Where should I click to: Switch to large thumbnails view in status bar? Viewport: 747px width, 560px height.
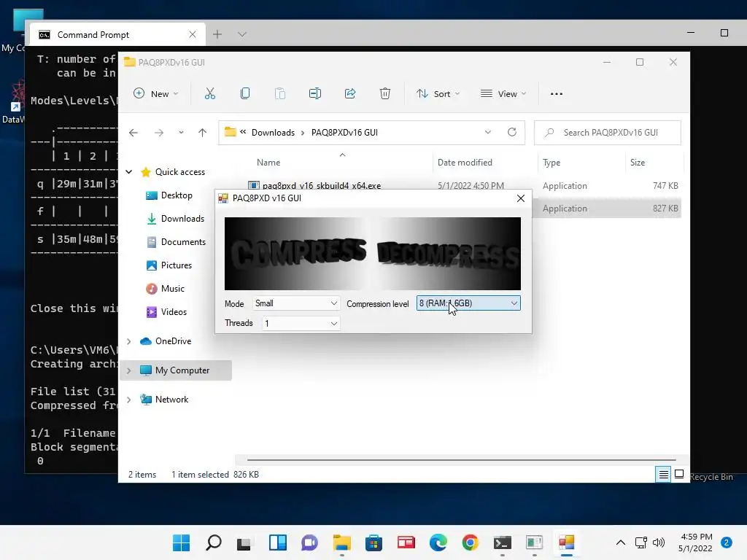(679, 474)
